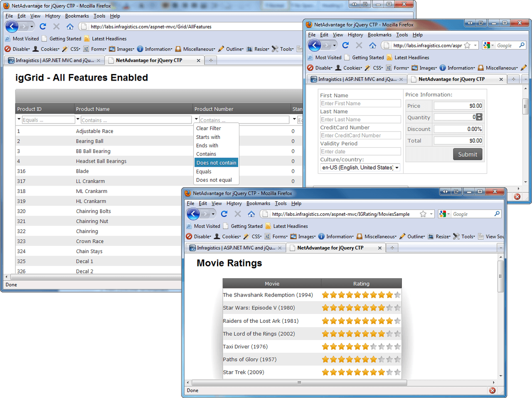The width and height of the screenshot is (532, 398).
Task: Open Latest Headlines in the Movie Ratings window
Action: pos(286,226)
